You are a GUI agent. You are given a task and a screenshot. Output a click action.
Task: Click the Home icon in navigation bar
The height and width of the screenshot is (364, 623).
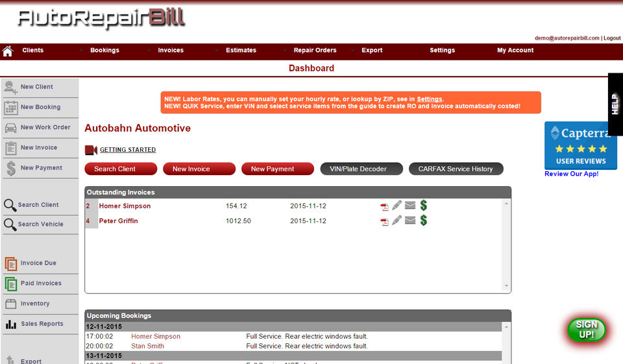tap(7, 51)
